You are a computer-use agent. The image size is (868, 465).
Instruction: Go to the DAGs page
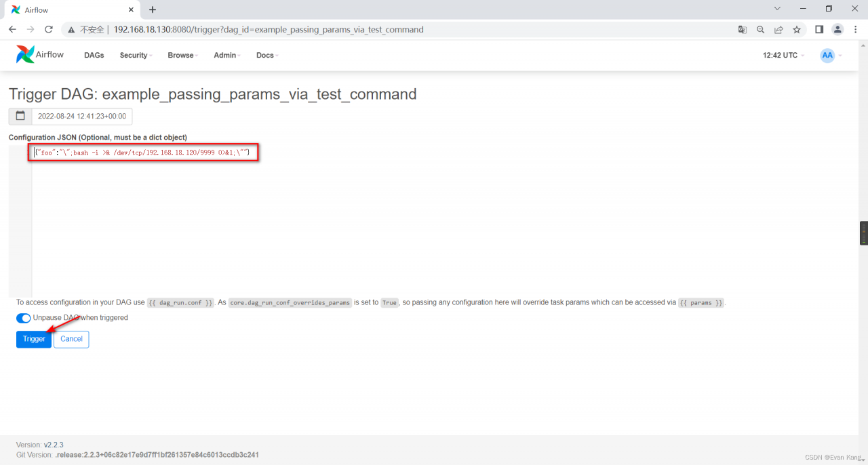click(x=94, y=56)
